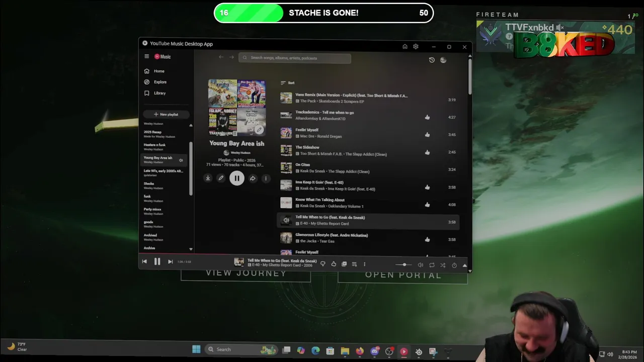Select the playing Tell Me When to Go row
Viewport: 644px width, 362px height.
click(x=368, y=220)
